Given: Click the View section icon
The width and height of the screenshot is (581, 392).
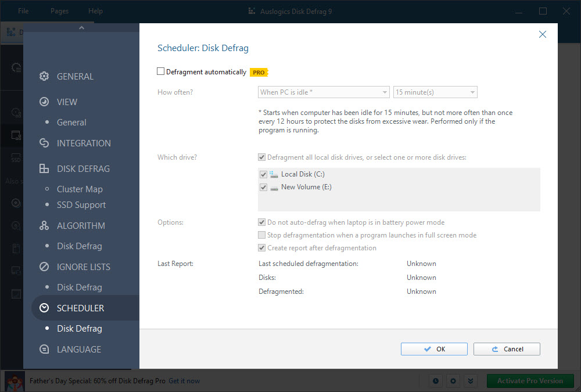Looking at the screenshot, I should 44,102.
